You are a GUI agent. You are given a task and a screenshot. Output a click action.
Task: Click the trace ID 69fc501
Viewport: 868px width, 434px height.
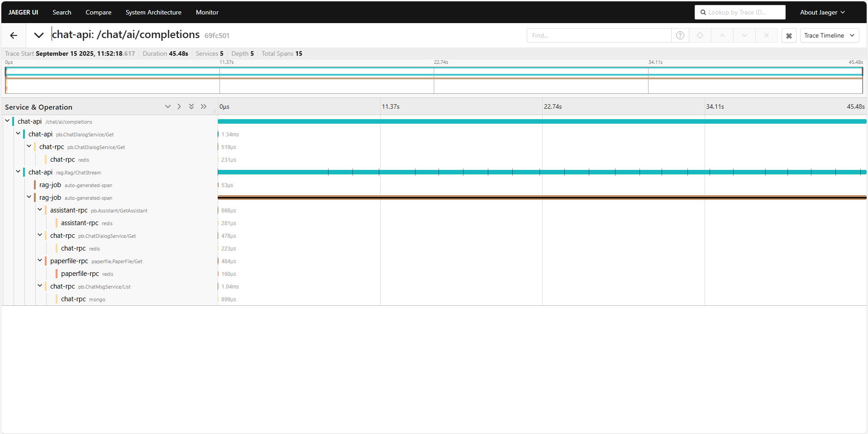pos(217,36)
